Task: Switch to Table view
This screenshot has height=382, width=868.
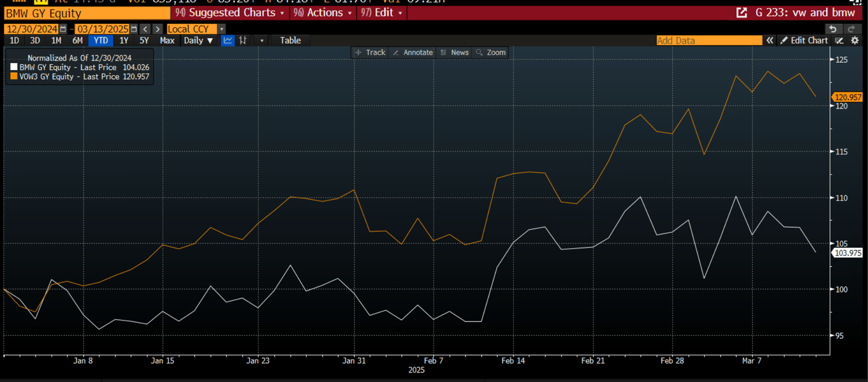Action: [x=290, y=40]
